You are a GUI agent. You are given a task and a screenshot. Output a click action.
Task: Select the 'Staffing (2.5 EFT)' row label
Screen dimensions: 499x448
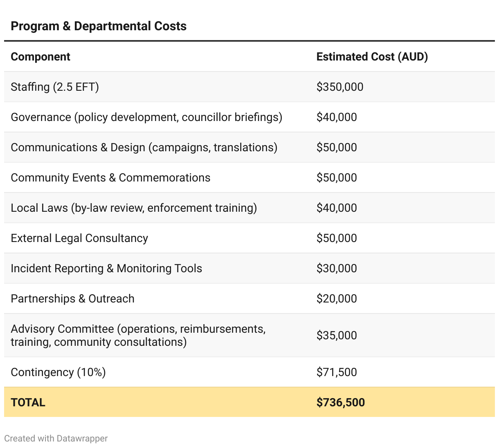click(55, 87)
